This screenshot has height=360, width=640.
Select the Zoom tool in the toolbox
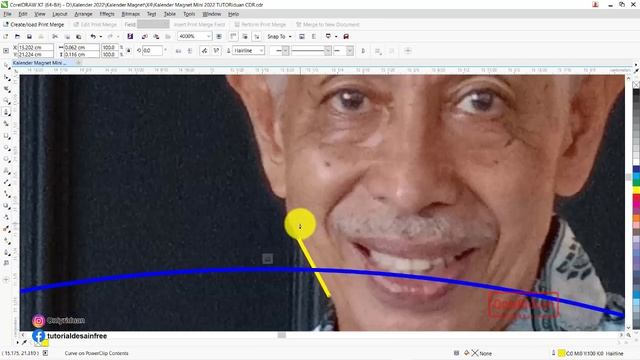(x=7, y=100)
